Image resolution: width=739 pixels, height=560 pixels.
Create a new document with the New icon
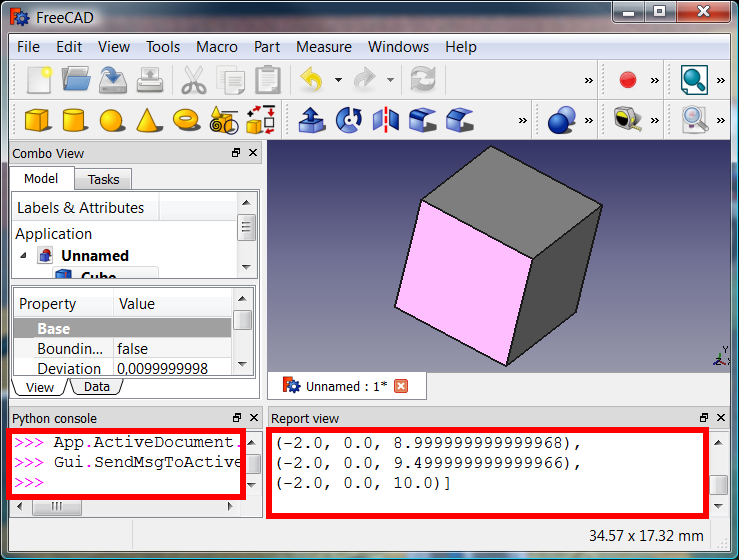click(x=39, y=80)
